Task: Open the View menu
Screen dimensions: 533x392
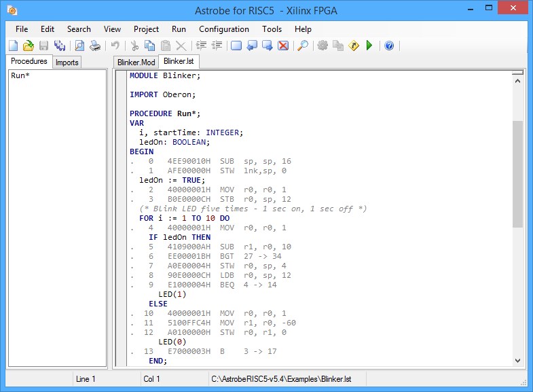Action: tap(112, 29)
